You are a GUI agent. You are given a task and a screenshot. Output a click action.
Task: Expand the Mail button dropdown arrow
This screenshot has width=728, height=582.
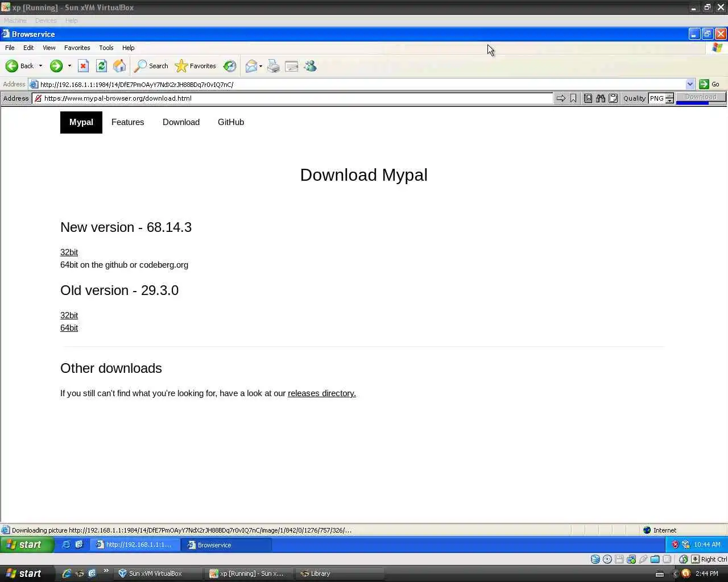pos(260,66)
